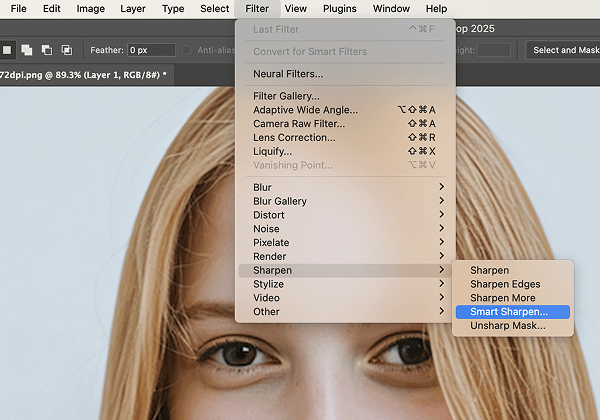
Task: Open Neural Filters
Action: (288, 74)
